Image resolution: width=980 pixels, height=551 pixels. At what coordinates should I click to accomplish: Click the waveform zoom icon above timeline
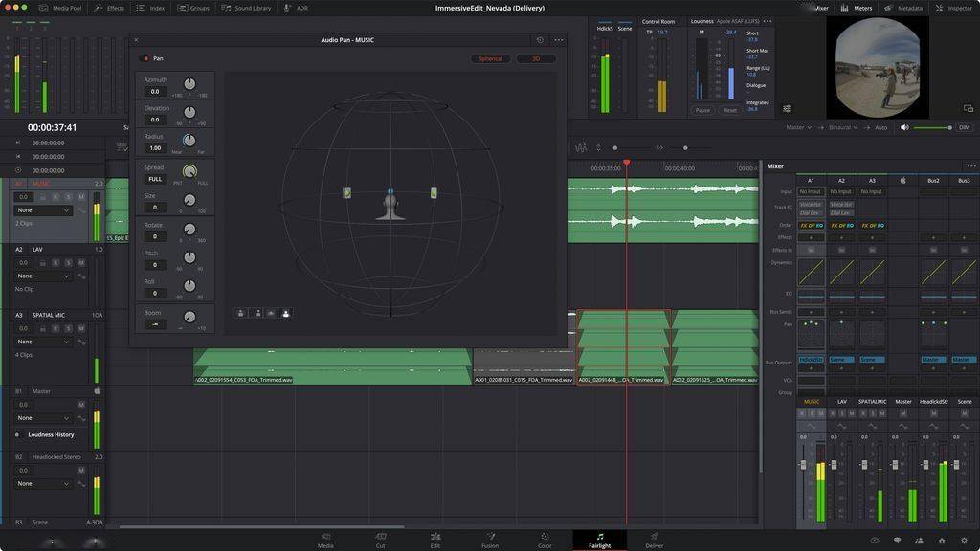click(581, 148)
